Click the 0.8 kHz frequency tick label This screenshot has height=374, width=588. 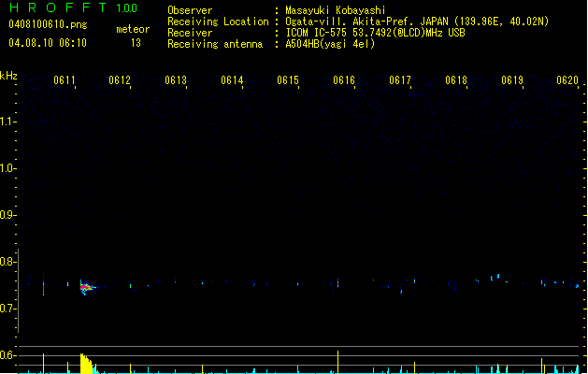coord(7,262)
